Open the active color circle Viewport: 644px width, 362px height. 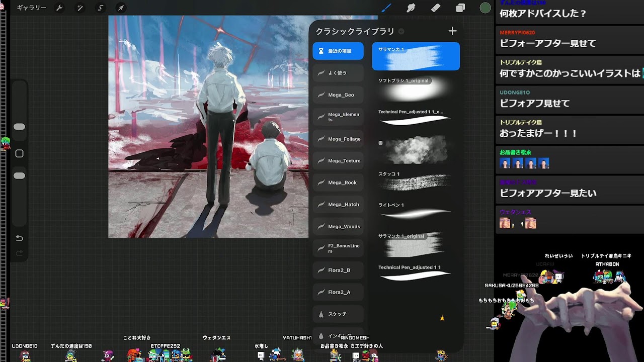pos(485,8)
